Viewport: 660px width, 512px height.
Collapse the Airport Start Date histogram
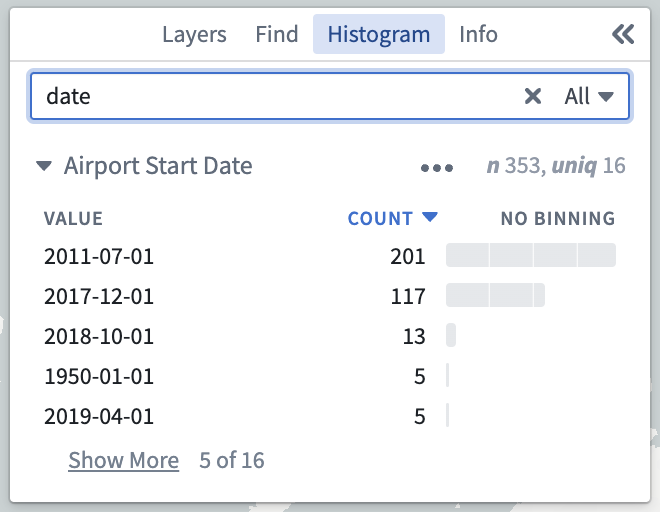point(44,166)
